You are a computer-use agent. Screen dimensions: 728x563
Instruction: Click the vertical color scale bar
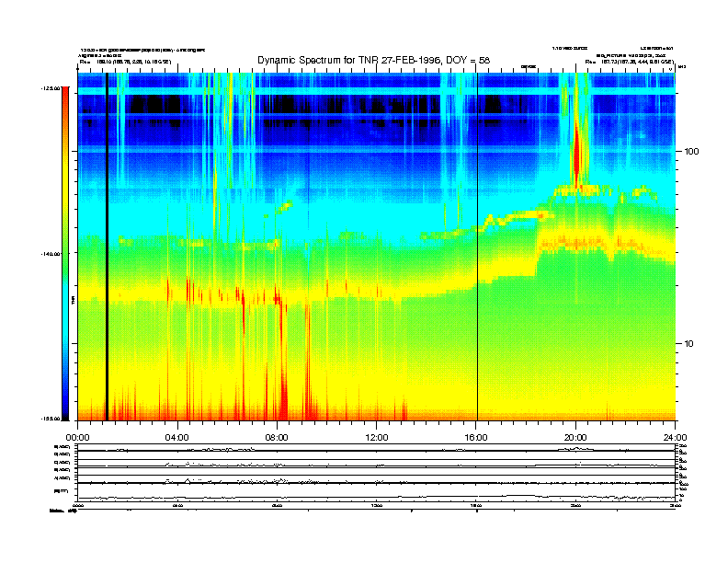pyautogui.click(x=65, y=253)
